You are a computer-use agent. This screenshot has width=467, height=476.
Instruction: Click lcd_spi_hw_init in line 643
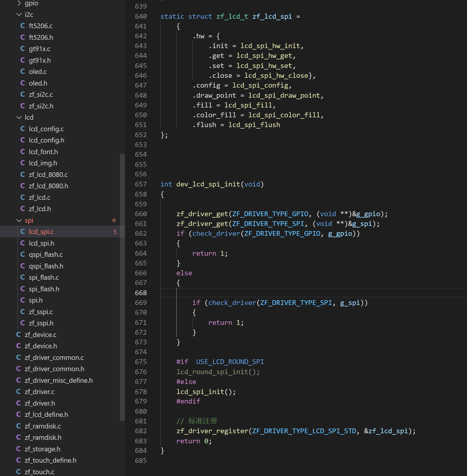(270, 46)
